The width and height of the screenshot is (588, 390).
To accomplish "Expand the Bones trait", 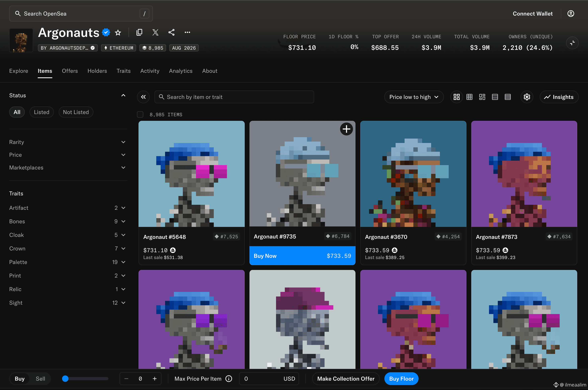I will pyautogui.click(x=67, y=221).
